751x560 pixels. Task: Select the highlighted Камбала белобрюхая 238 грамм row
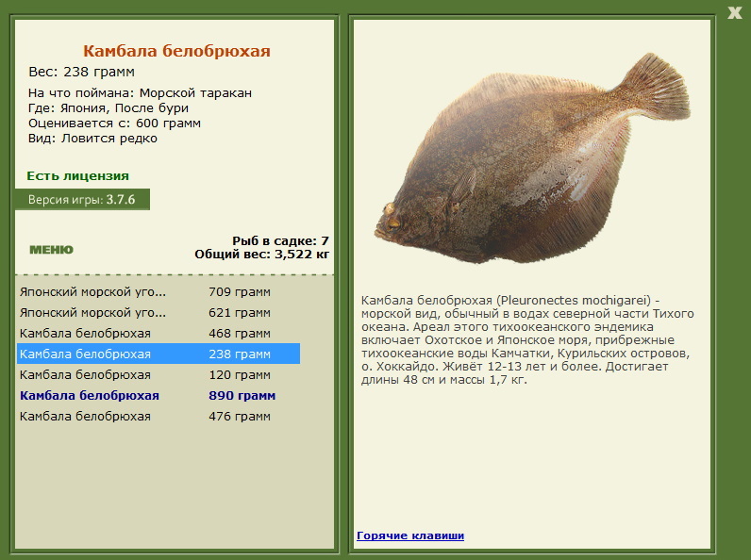(x=159, y=354)
